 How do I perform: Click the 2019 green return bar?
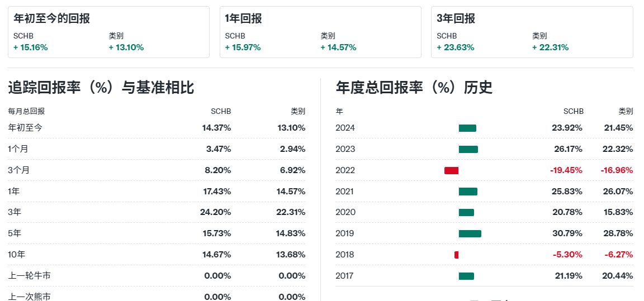point(470,233)
